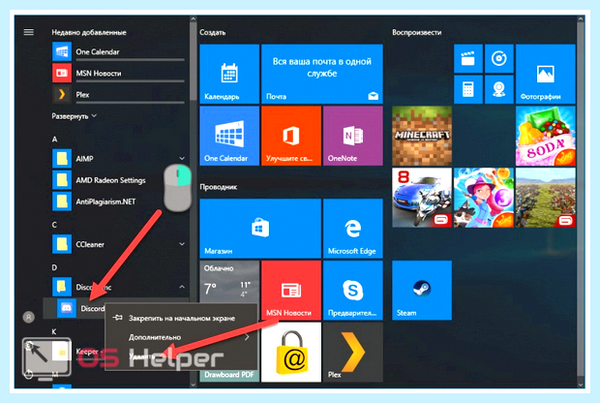Open MSN Новости in recently added list
600x403 pixels.
coord(119,73)
